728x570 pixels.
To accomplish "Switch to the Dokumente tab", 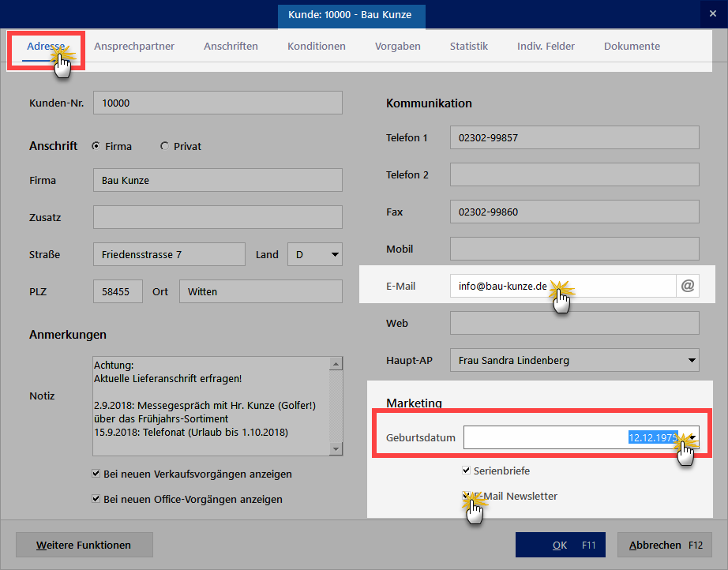I will click(x=632, y=46).
